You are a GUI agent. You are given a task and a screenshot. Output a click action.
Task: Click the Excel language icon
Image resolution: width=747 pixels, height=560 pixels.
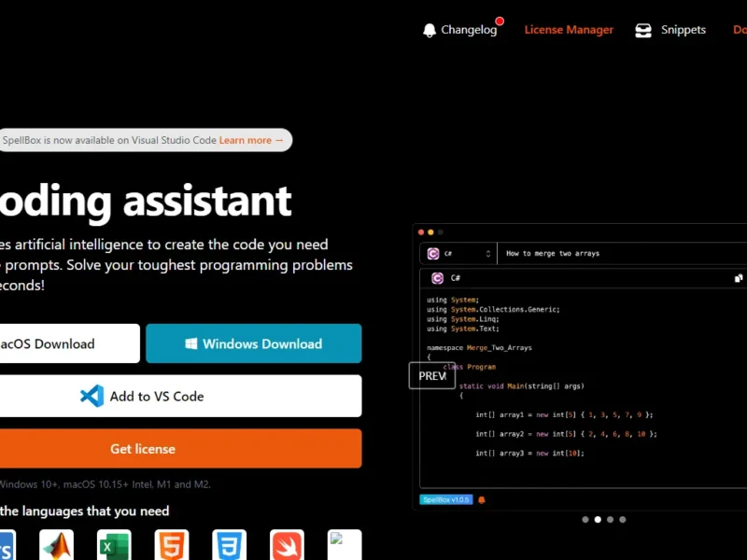pos(114,545)
